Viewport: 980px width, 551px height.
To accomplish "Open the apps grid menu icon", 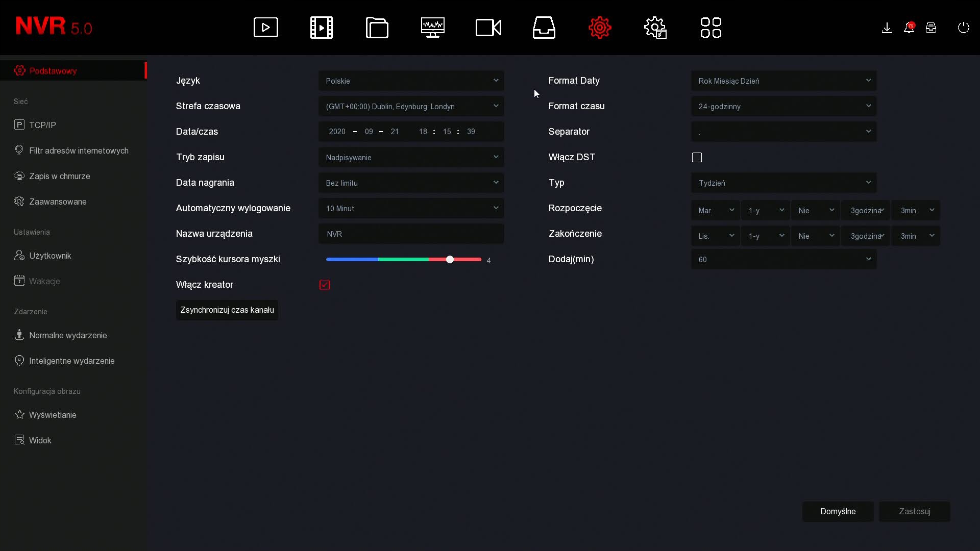I will pos(711,27).
